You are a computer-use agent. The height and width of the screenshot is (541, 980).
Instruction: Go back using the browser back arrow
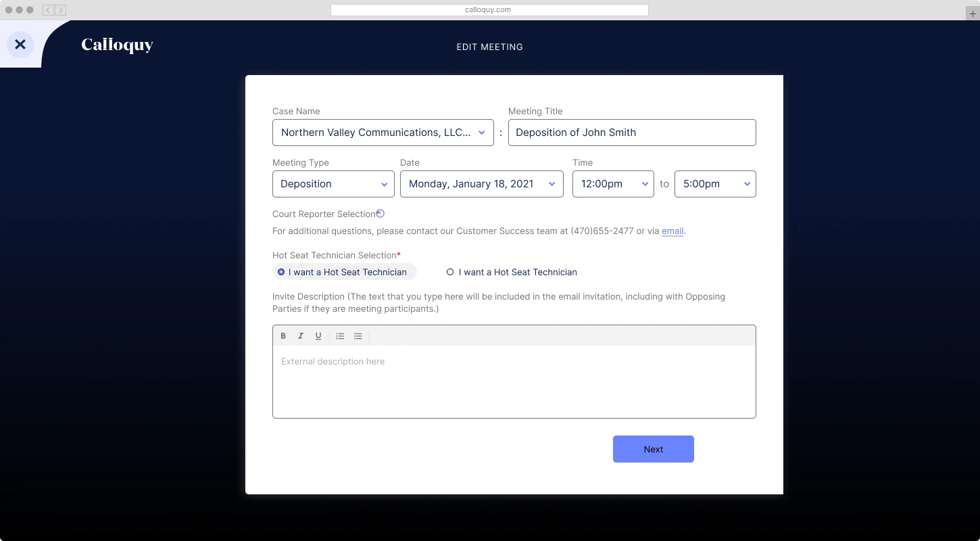[48, 10]
